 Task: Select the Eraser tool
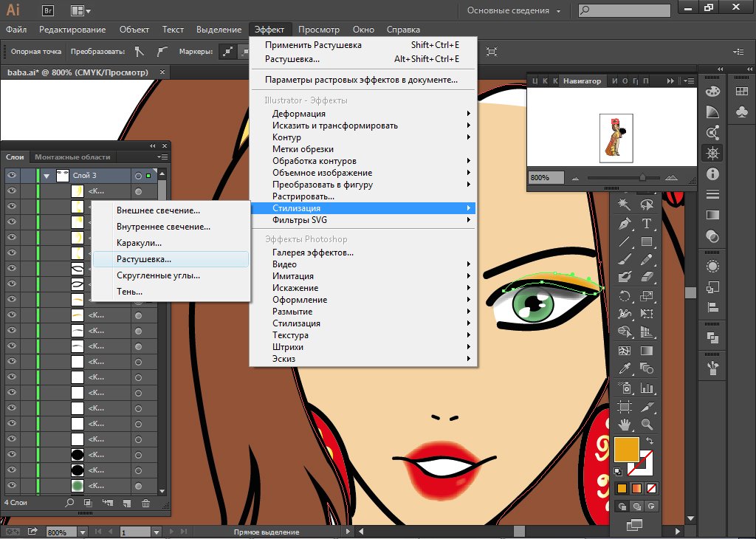647,277
